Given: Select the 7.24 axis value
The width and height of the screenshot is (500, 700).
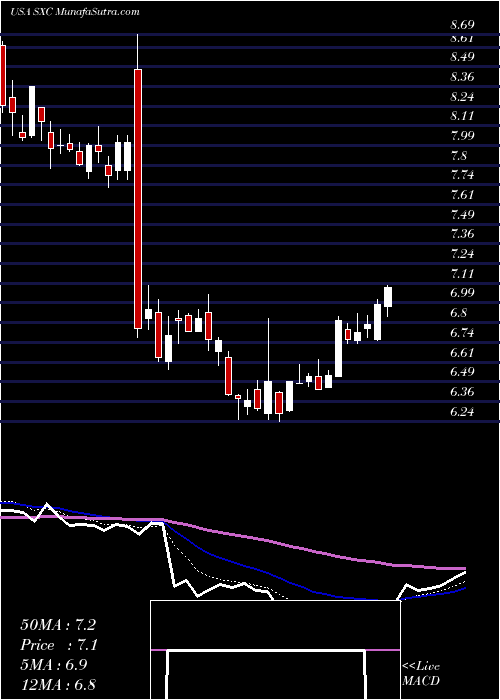Looking at the screenshot, I should pos(462,254).
